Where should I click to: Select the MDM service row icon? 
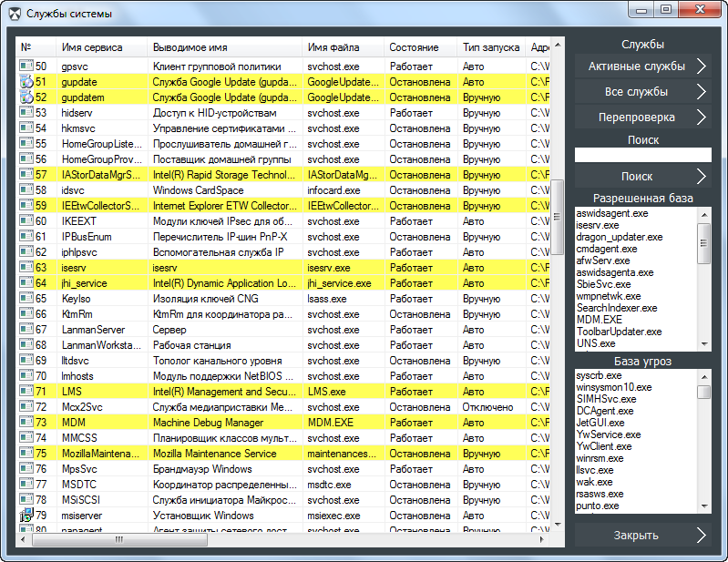pyautogui.click(x=26, y=423)
